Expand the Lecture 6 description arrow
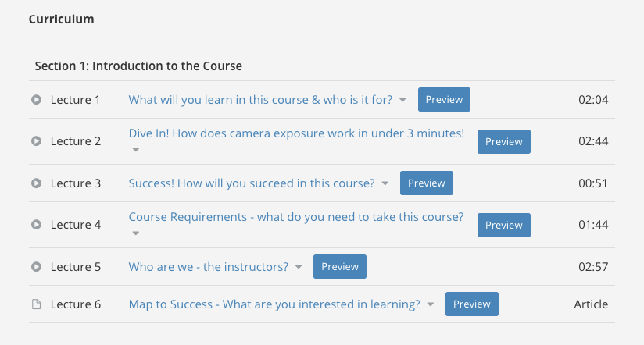 click(431, 304)
